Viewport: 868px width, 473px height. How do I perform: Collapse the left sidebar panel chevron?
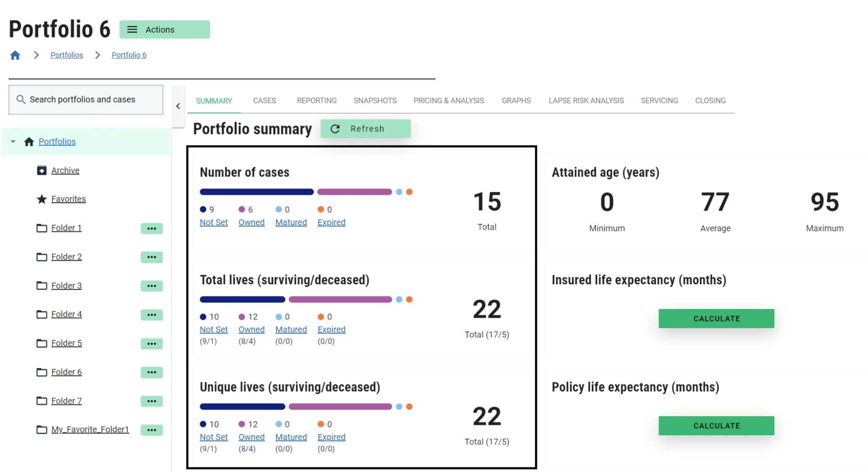coord(178,106)
